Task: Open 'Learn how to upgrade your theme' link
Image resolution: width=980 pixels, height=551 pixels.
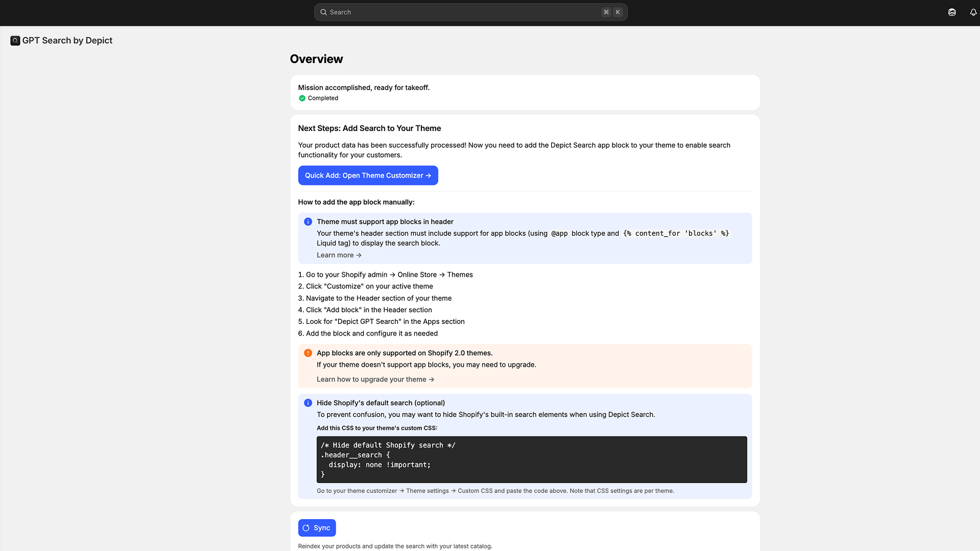Action: pyautogui.click(x=375, y=379)
